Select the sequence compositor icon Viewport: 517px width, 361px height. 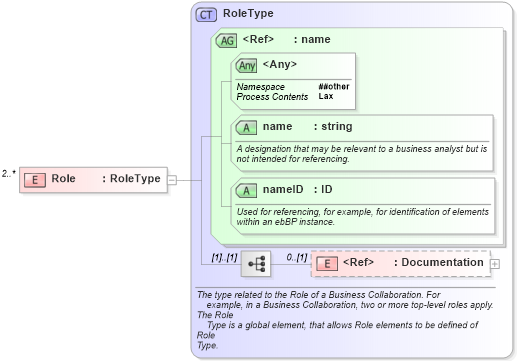point(256,264)
